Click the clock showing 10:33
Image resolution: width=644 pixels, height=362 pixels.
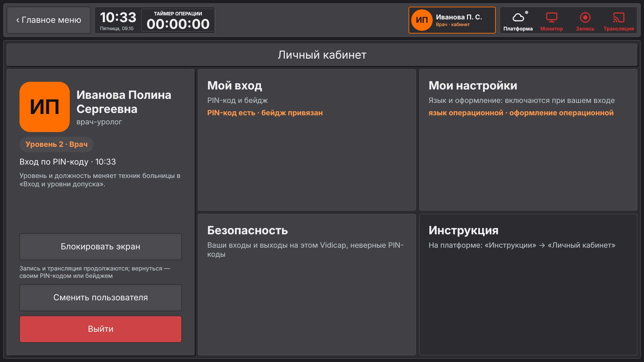pos(118,17)
